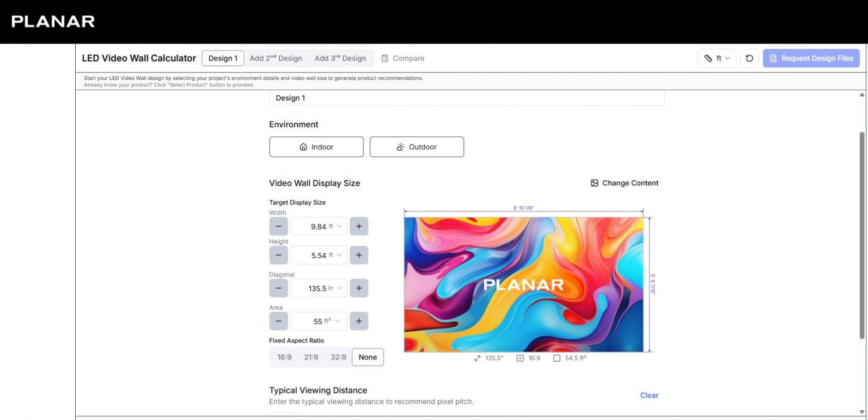Image resolution: width=868 pixels, height=420 pixels.
Task: Open the Compare view
Action: pyautogui.click(x=403, y=58)
